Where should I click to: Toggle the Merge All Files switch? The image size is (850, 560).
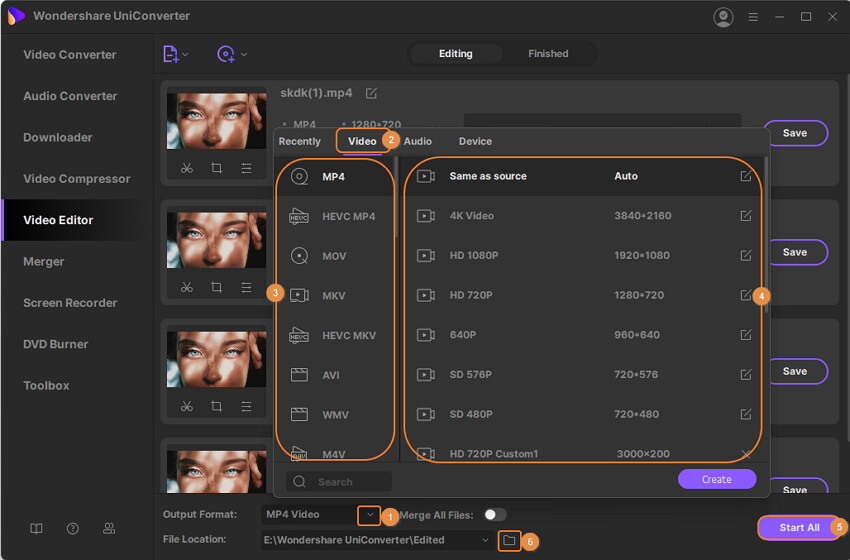coord(494,514)
